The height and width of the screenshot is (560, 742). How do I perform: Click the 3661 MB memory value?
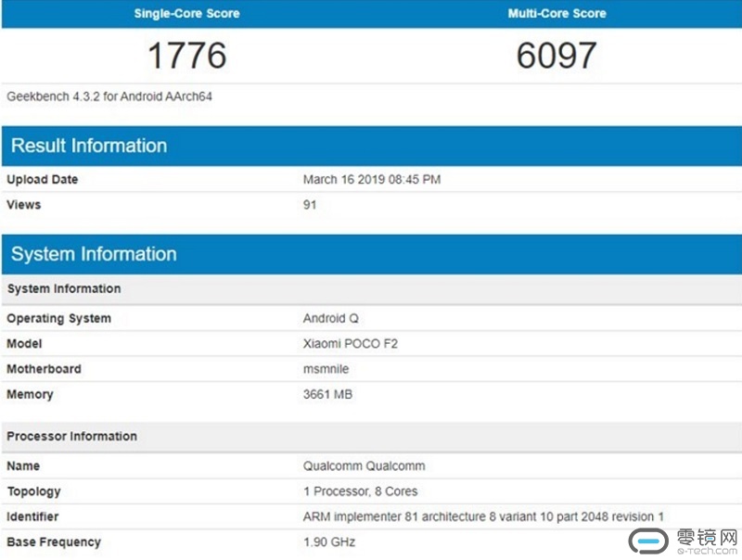327,395
